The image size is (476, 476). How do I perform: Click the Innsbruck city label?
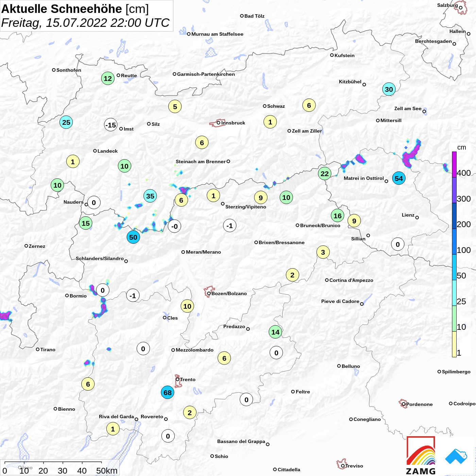(x=233, y=123)
